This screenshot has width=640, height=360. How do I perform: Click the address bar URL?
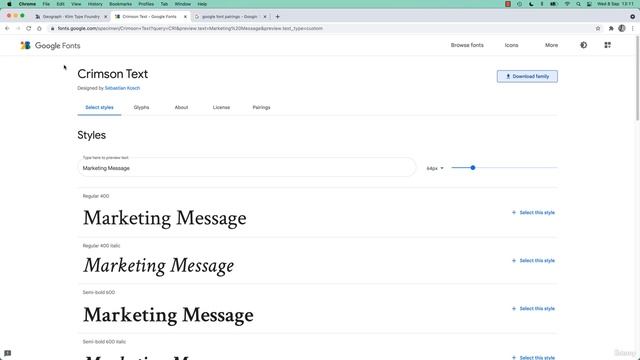[x=190, y=28]
